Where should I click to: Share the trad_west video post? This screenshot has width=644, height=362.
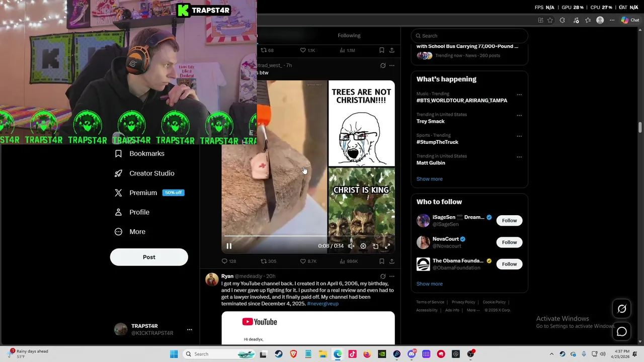[x=392, y=261]
